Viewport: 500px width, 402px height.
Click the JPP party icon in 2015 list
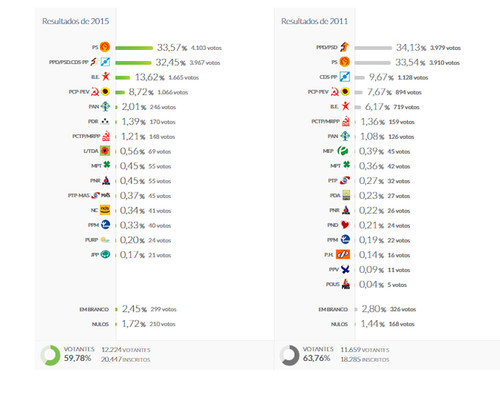(x=105, y=254)
